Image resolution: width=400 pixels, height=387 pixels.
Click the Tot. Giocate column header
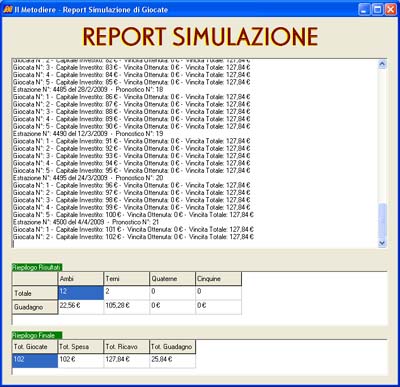(35, 347)
